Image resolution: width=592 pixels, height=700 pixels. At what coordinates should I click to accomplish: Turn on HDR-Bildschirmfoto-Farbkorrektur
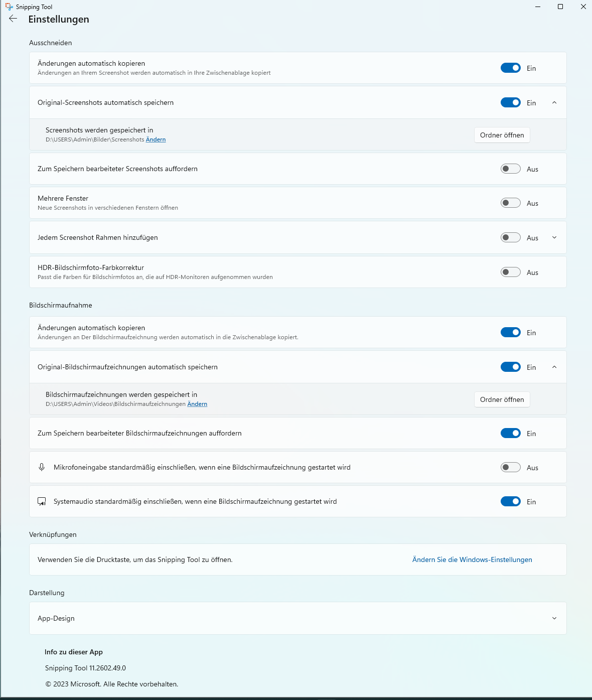pyautogui.click(x=511, y=272)
